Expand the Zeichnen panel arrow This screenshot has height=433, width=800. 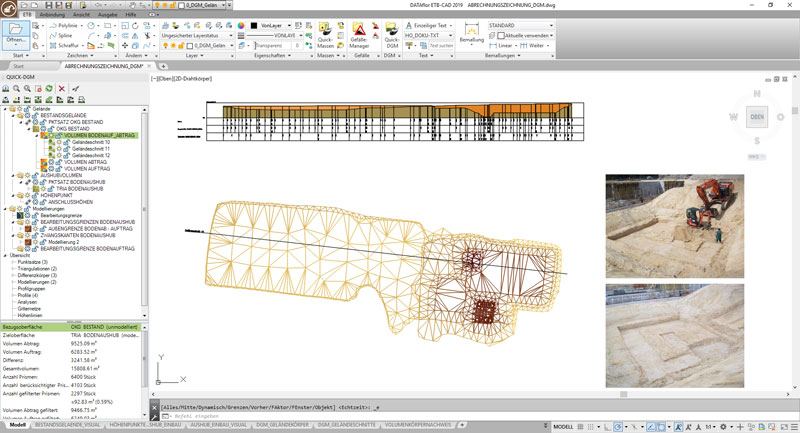91,55
